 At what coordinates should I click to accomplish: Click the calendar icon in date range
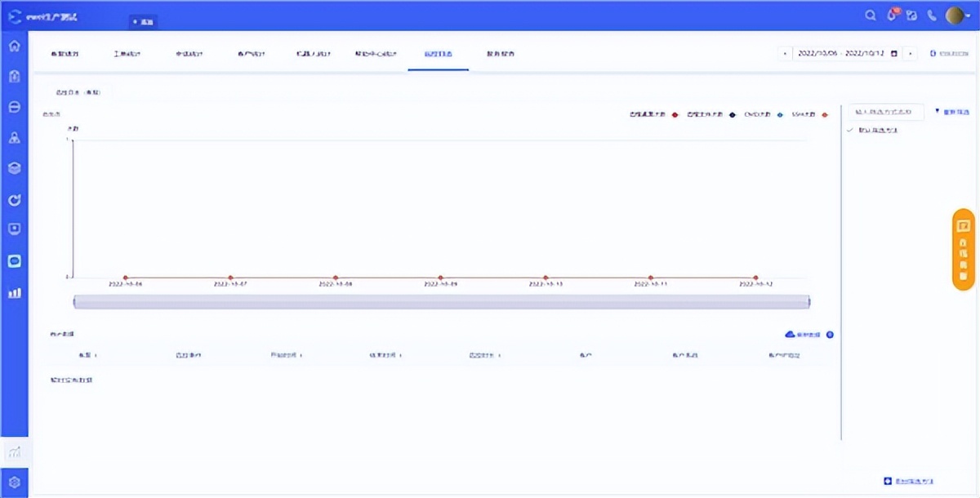(894, 53)
